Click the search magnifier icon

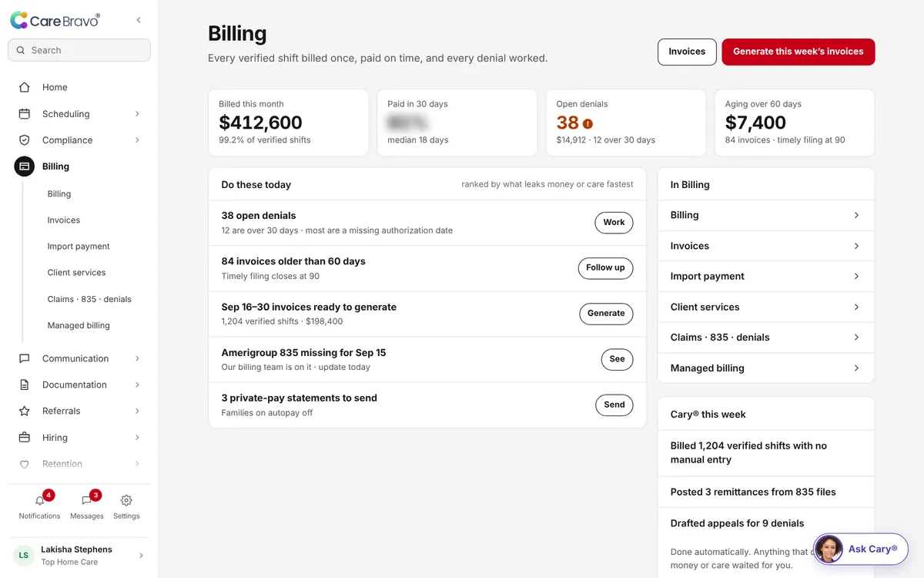click(21, 50)
